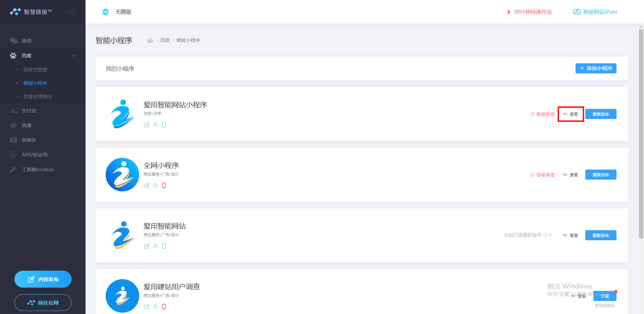Viewport: 644px width, 314px height.
Task: Open 百度资源推送 submenu item
Action: (x=38, y=97)
